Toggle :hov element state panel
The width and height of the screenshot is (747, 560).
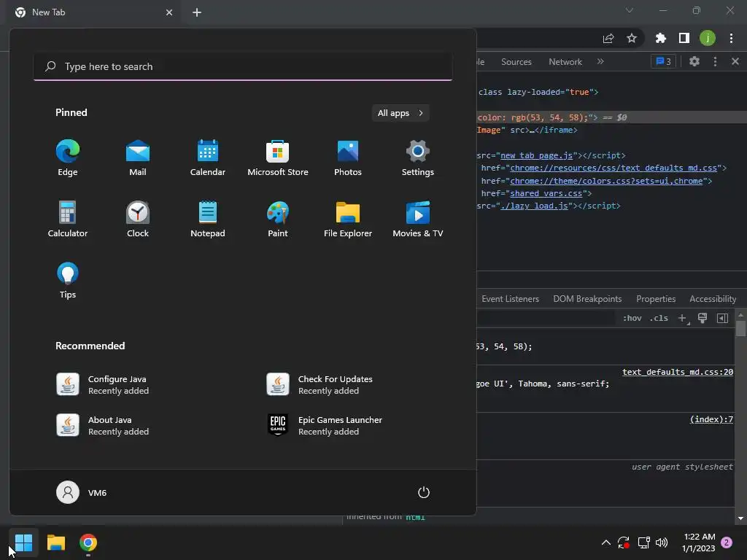632,318
